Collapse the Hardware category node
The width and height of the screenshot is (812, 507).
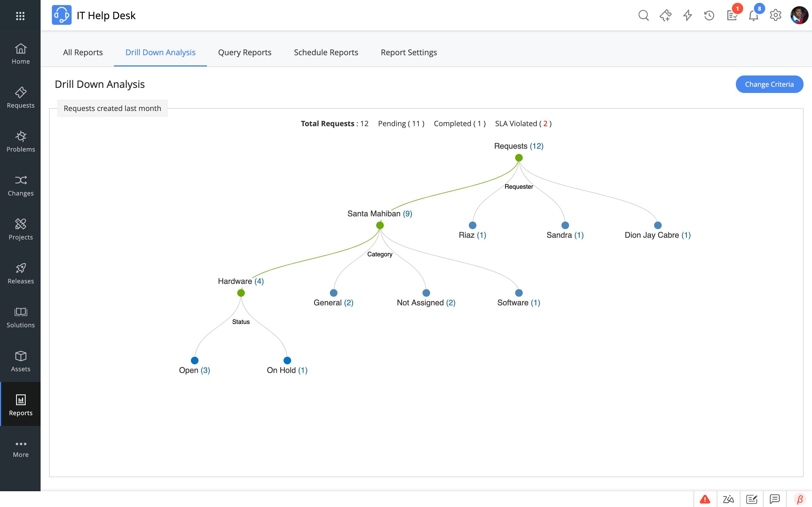pos(241,293)
